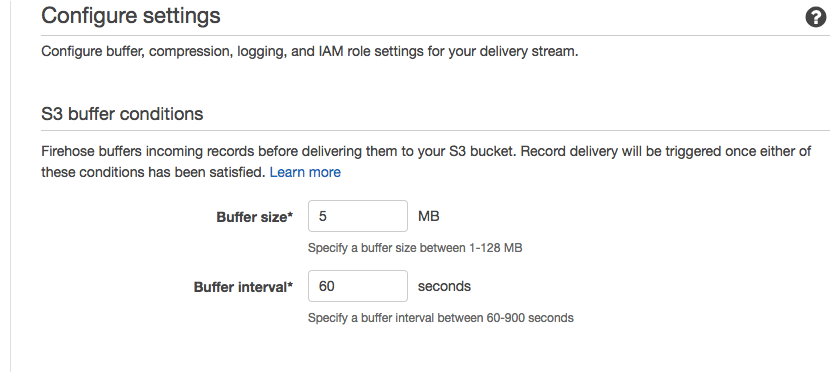Select the Buffer size* label
Image resolution: width=838 pixels, height=372 pixels.
(254, 217)
